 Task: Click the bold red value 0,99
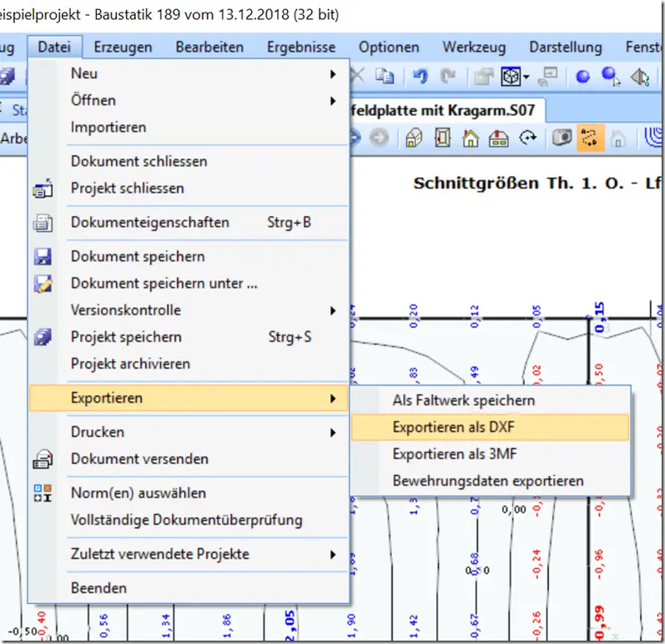coord(599,622)
